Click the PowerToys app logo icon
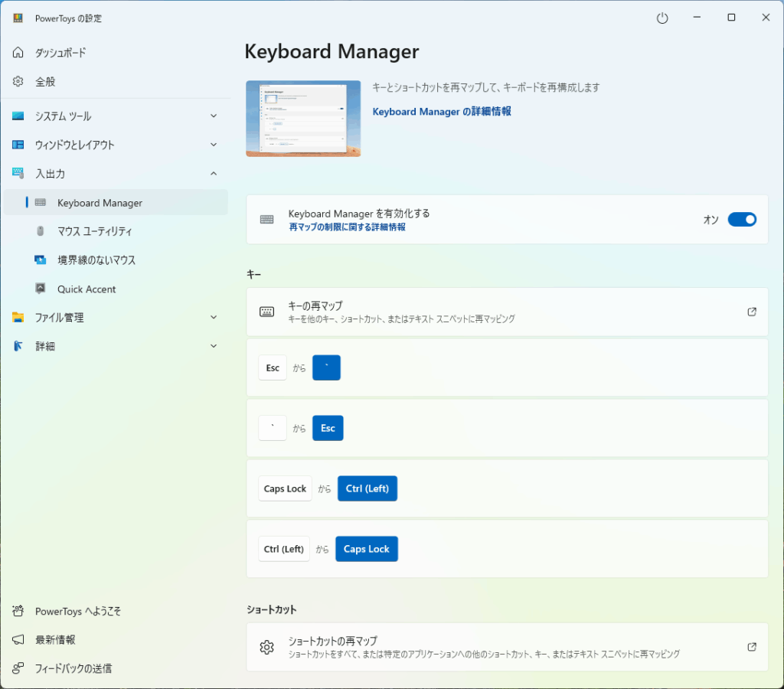The height and width of the screenshot is (689, 784). pos(18,18)
